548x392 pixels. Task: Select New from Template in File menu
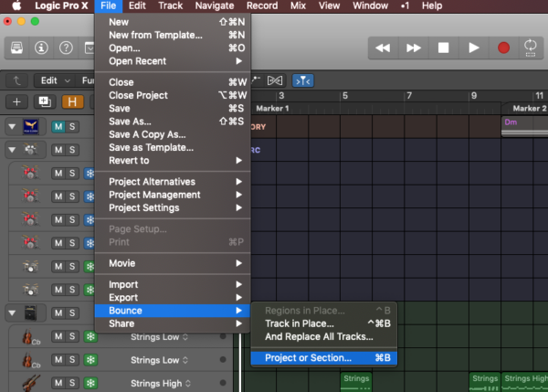pyautogui.click(x=173, y=35)
